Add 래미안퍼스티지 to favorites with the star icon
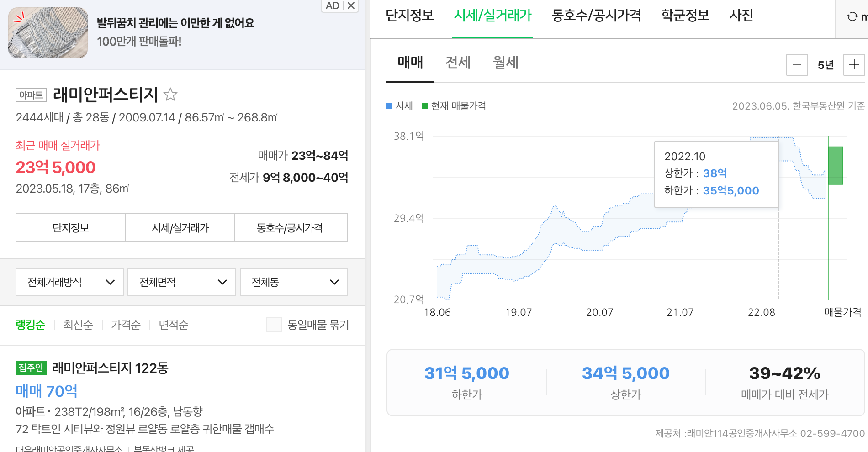 [170, 95]
